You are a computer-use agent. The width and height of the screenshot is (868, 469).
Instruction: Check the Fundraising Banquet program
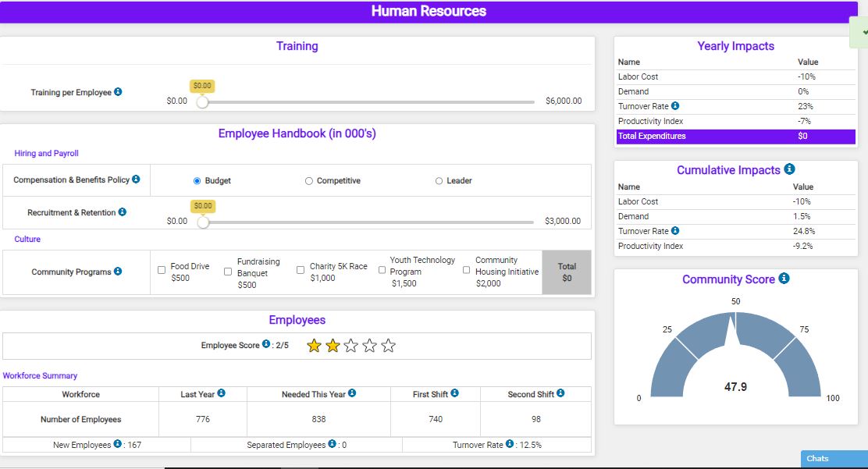(228, 272)
